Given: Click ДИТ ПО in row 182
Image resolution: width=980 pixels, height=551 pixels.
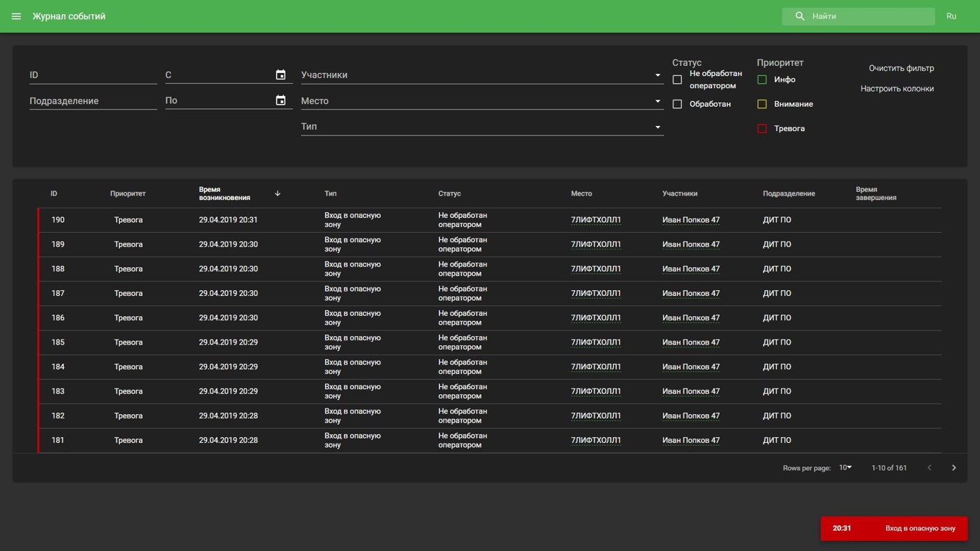Looking at the screenshot, I should click(x=777, y=416).
